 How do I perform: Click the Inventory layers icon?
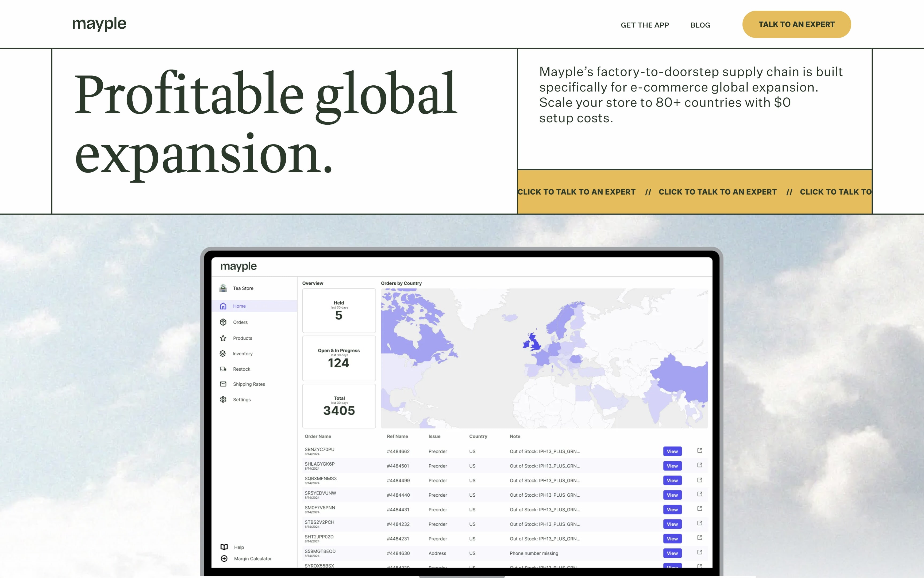223,353
